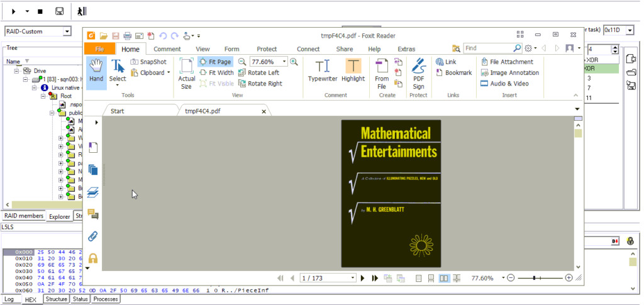
Task: Insert a Link in the PDF
Action: (x=446, y=62)
